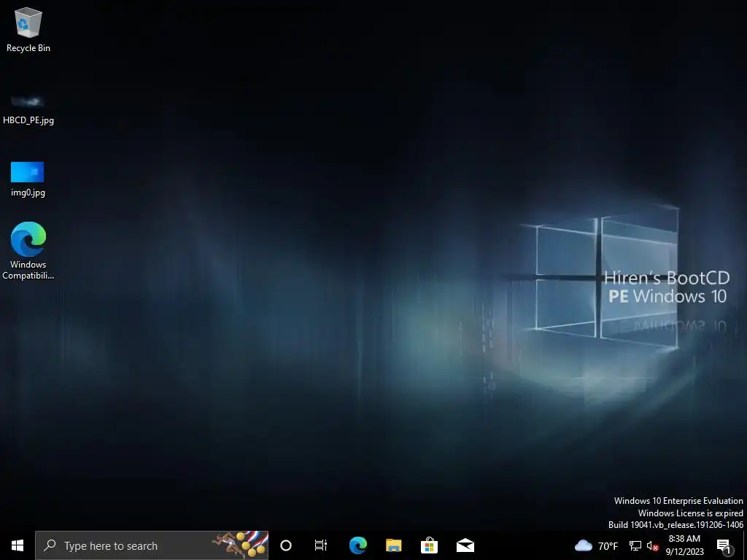Select the Windows Compatibili... Edge shortcut
Viewport: 747px width, 560px height.
point(28,251)
